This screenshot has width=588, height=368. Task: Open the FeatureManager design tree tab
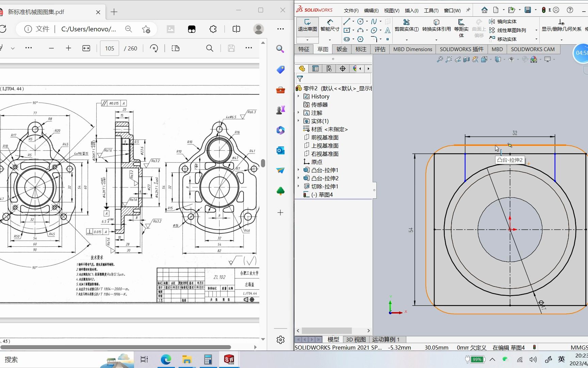[x=302, y=68]
